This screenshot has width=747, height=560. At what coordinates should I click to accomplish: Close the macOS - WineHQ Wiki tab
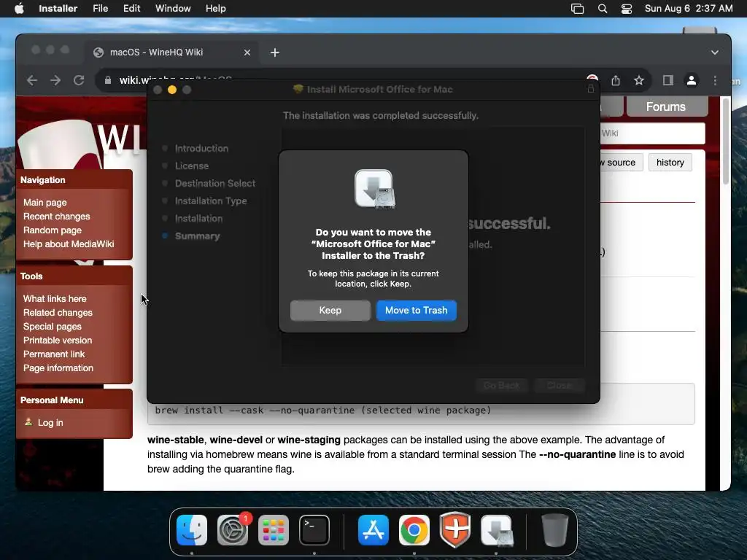[x=247, y=52]
